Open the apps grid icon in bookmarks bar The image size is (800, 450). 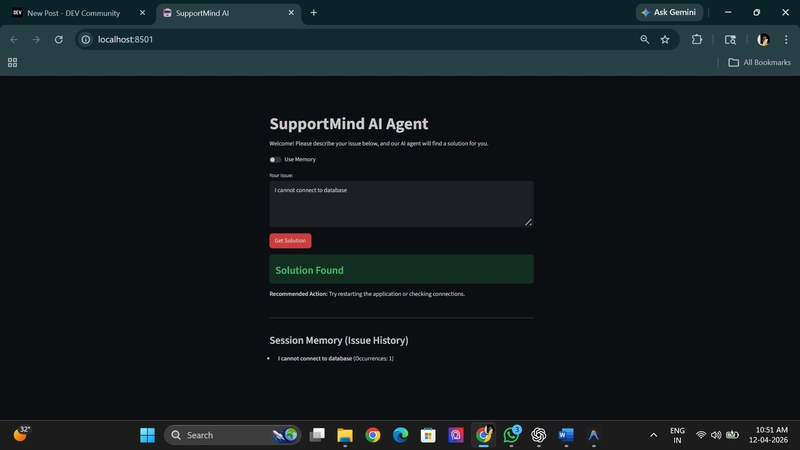point(12,62)
